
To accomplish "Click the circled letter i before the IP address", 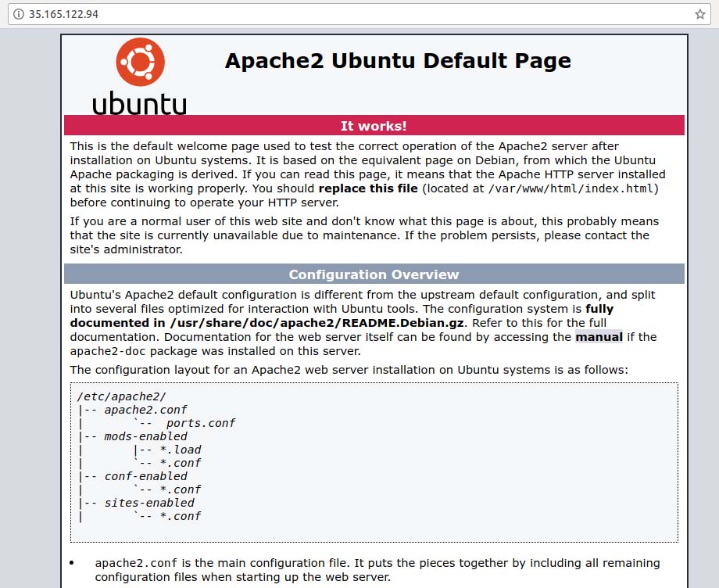I will pyautogui.click(x=16, y=13).
